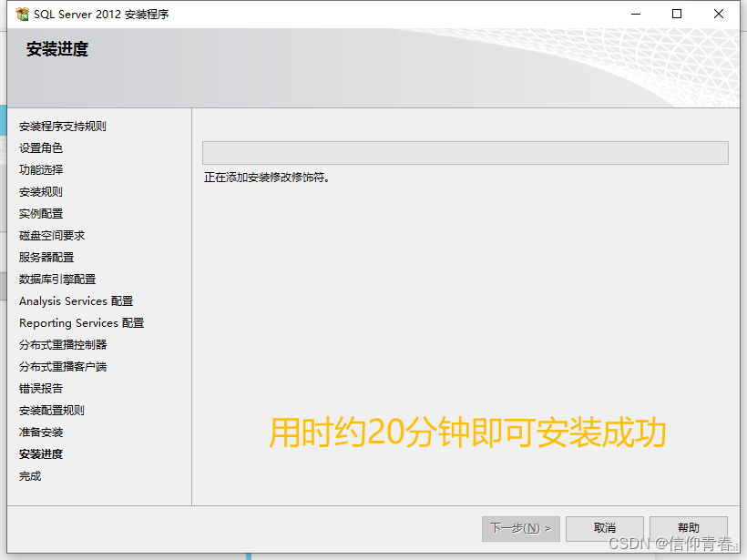Click the 取消 (Cancel) button
Screen dimensions: 747x560
click(x=605, y=528)
